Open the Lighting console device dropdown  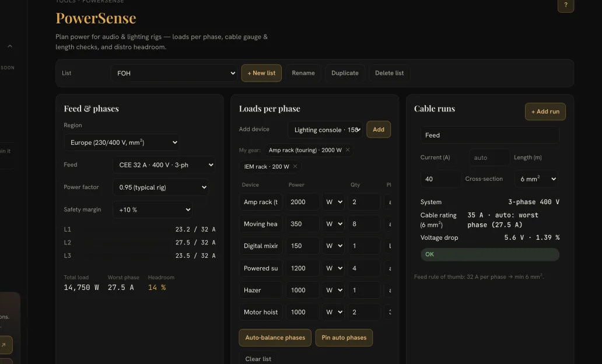point(325,129)
